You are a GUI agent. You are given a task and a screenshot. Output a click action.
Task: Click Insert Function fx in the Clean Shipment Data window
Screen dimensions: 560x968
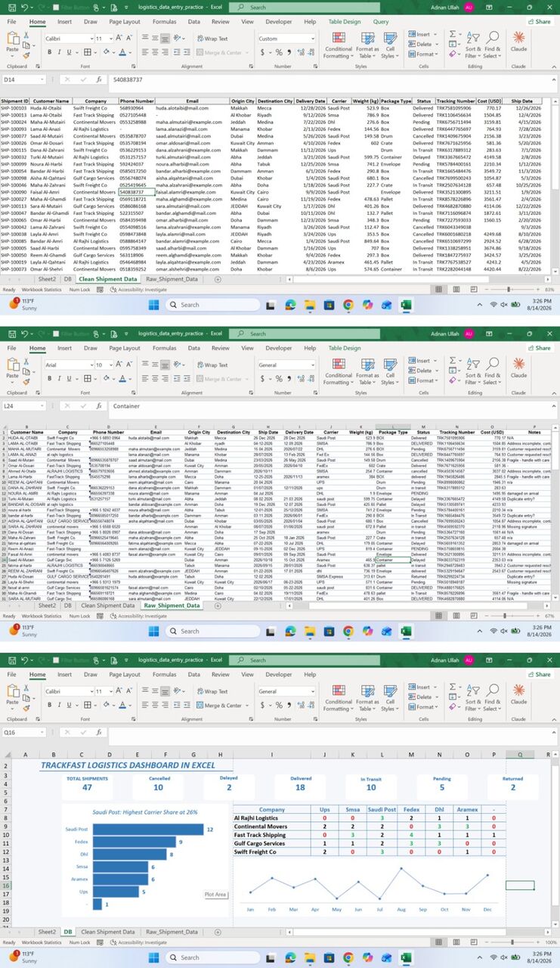[98, 79]
